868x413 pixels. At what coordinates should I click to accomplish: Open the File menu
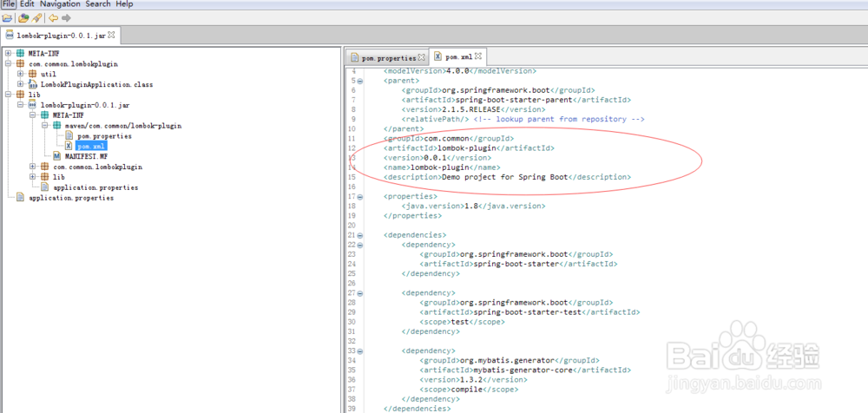9,3
